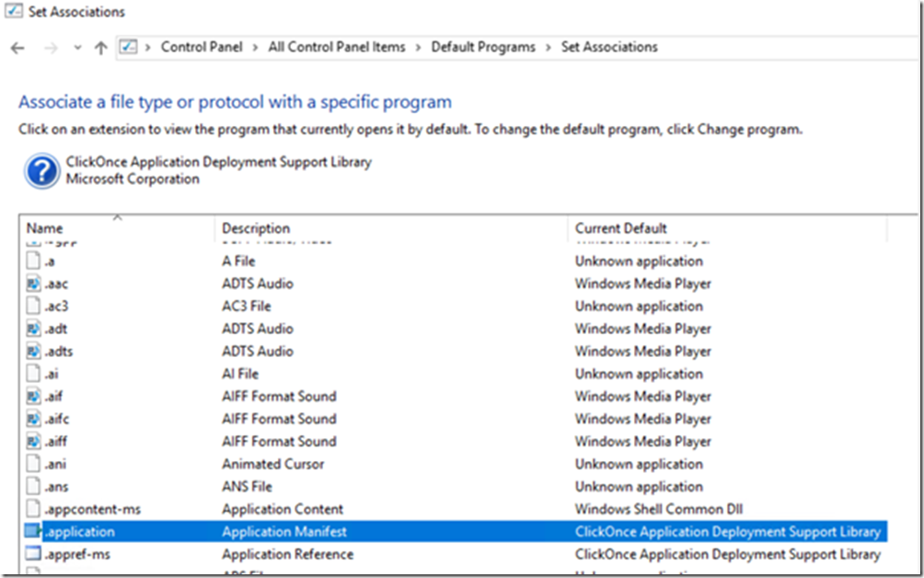Click the Up one level arrow

pyautogui.click(x=100, y=48)
